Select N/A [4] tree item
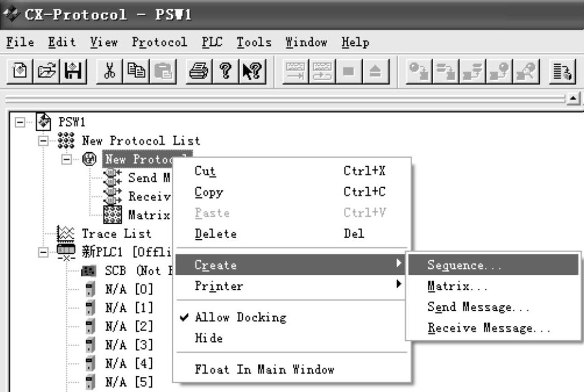Screen dimensions: 584x392 click(x=129, y=363)
